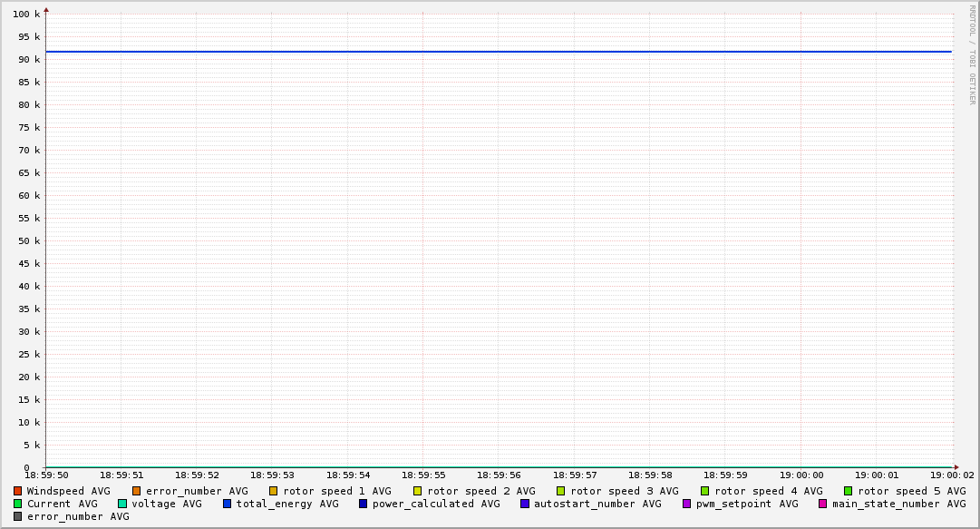Click the blue total_energy AVG legend swatch
This screenshot has width=980, height=529.
(228, 504)
